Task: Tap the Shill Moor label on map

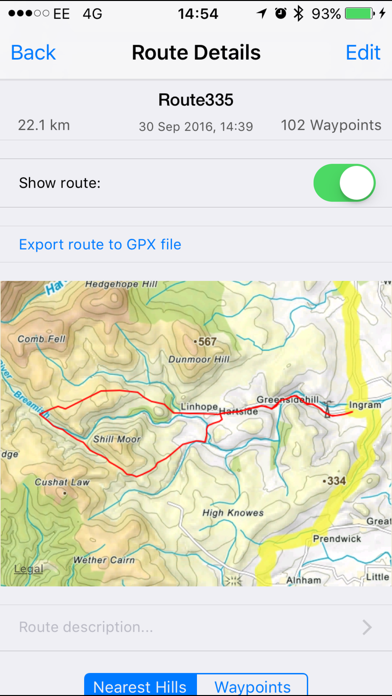Action: click(117, 439)
